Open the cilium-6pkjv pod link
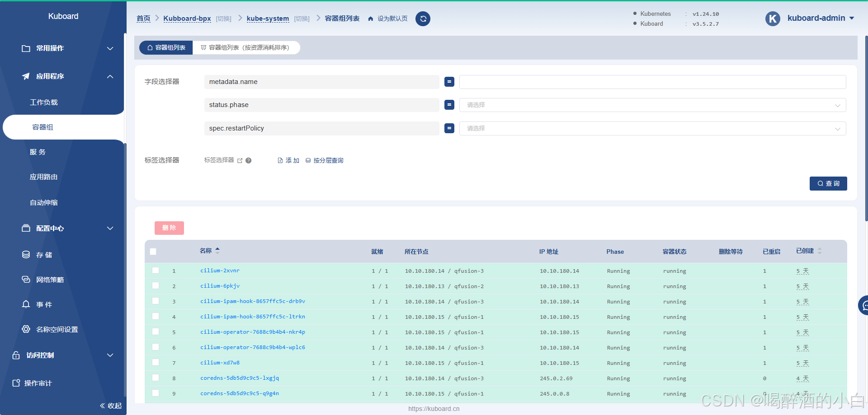Viewport: 868px width, 415px height. tap(220, 286)
